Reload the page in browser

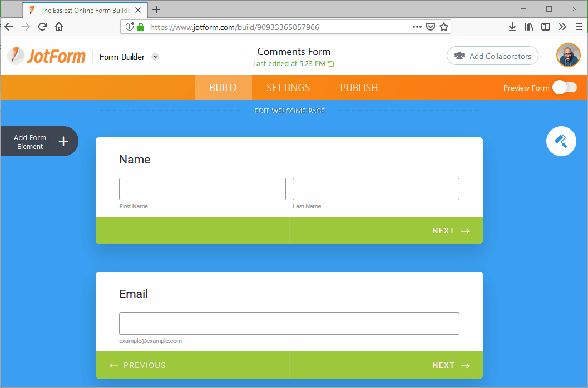point(42,27)
